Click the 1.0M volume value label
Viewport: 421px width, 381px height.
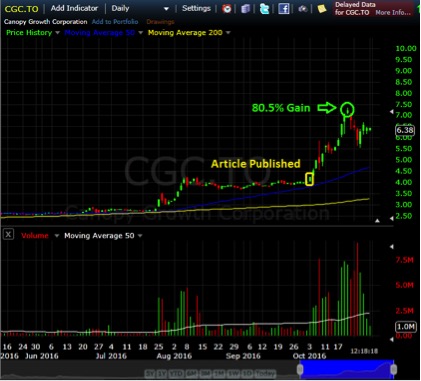(406, 326)
